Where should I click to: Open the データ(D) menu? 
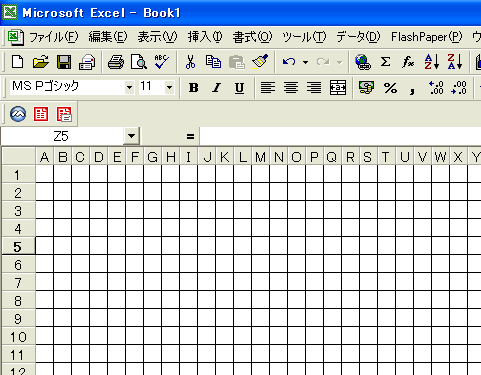pos(358,37)
